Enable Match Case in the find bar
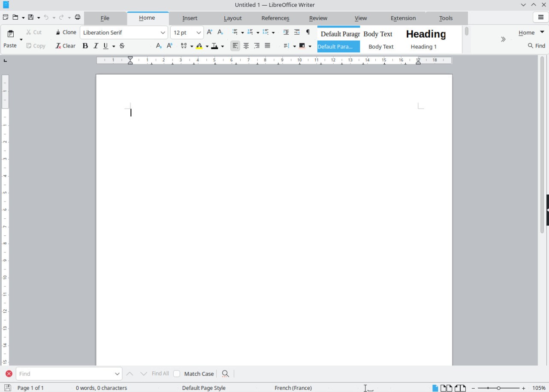The height and width of the screenshot is (392, 549). click(x=177, y=374)
